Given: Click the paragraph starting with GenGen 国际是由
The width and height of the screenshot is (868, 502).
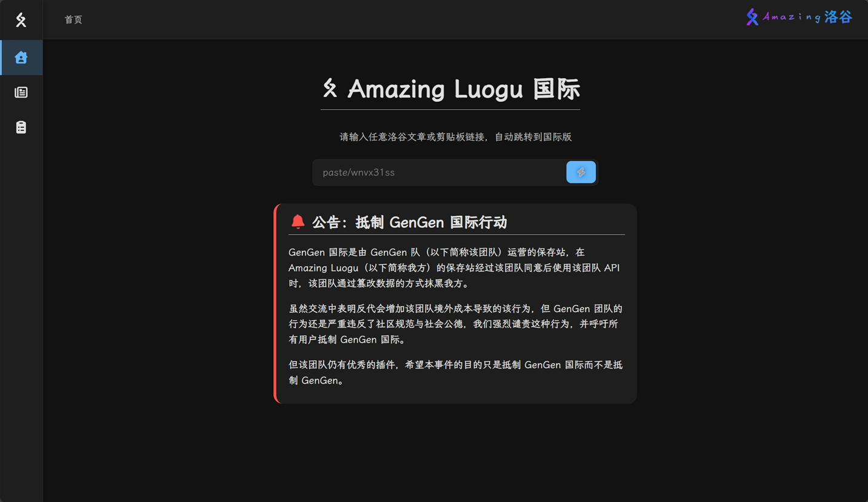Looking at the screenshot, I should (455, 267).
